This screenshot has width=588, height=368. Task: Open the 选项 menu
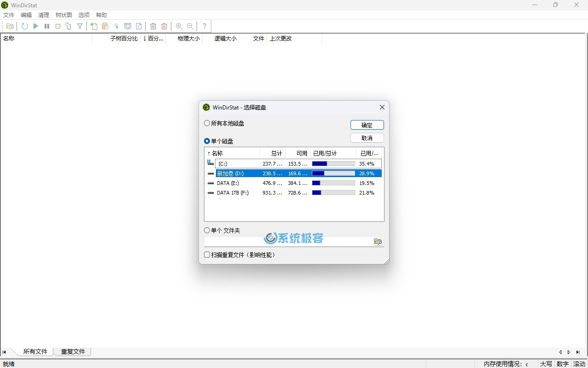pos(84,15)
